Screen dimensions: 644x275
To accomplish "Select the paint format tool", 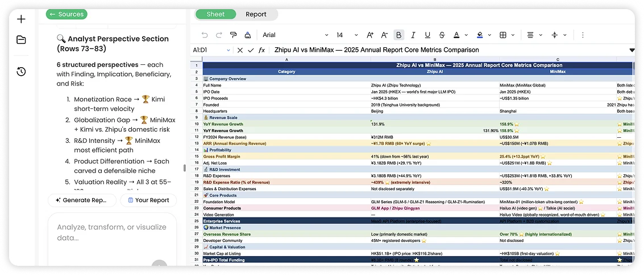I will 233,35.
